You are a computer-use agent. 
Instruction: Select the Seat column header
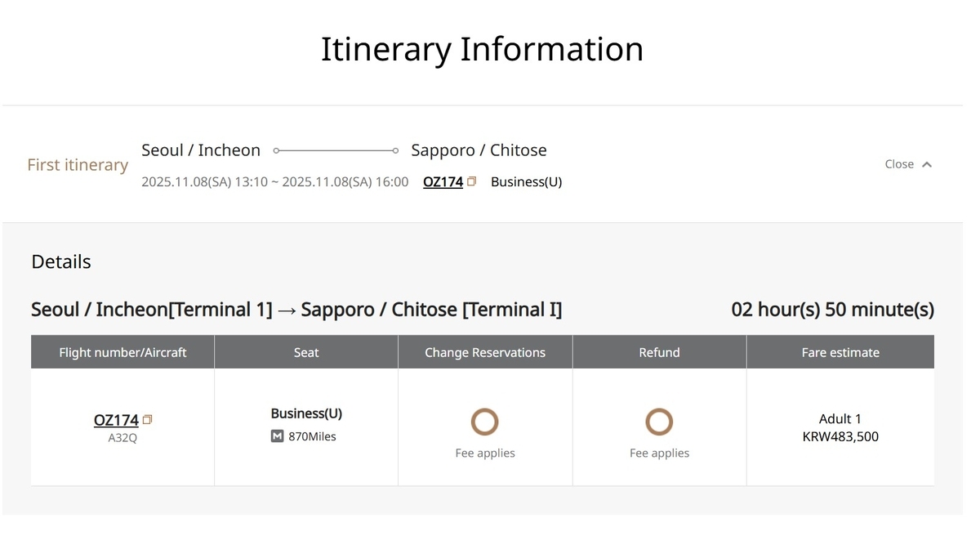point(306,352)
